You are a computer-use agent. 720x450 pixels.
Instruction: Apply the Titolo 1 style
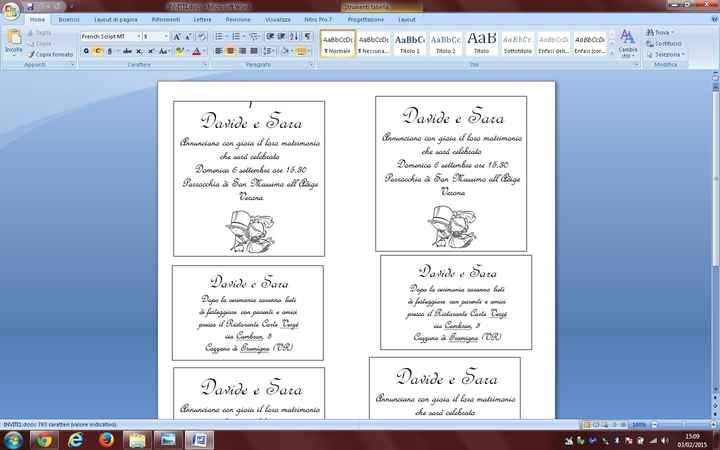[410, 43]
